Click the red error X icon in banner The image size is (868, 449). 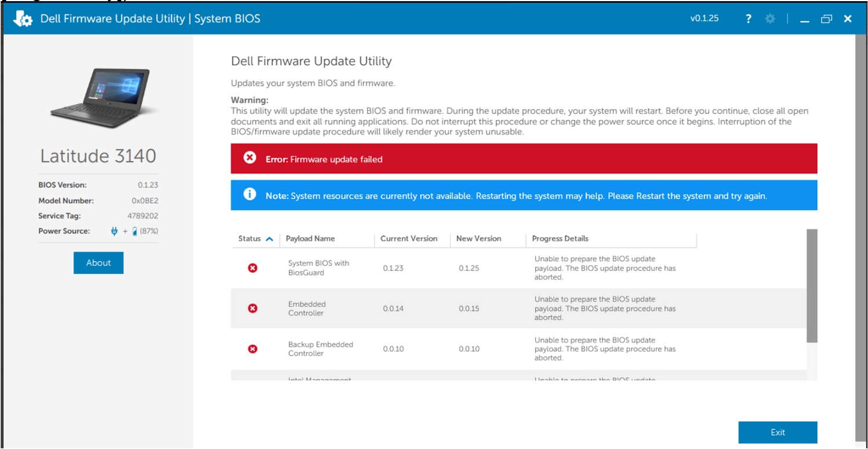[249, 158]
